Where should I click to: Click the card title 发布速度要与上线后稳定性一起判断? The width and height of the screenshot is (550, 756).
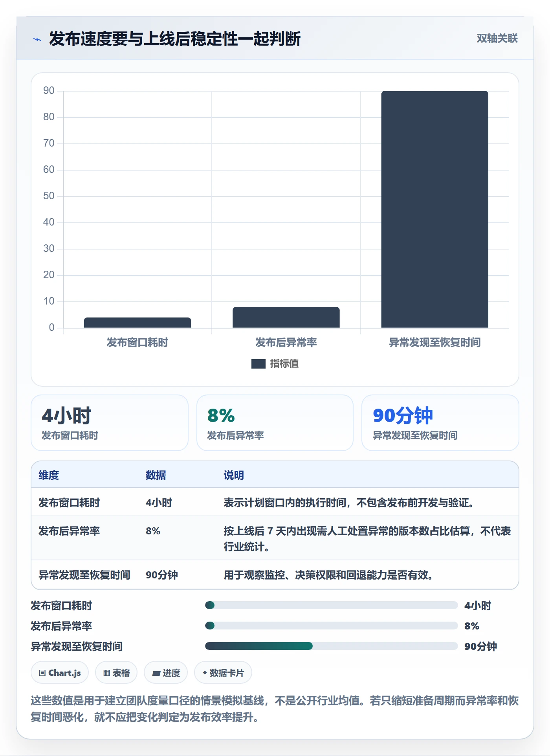175,39
